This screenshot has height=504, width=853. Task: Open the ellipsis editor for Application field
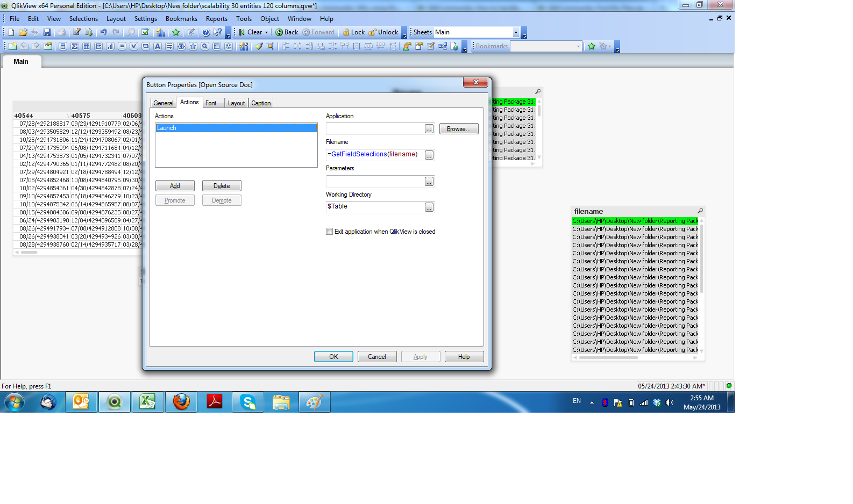pyautogui.click(x=429, y=129)
